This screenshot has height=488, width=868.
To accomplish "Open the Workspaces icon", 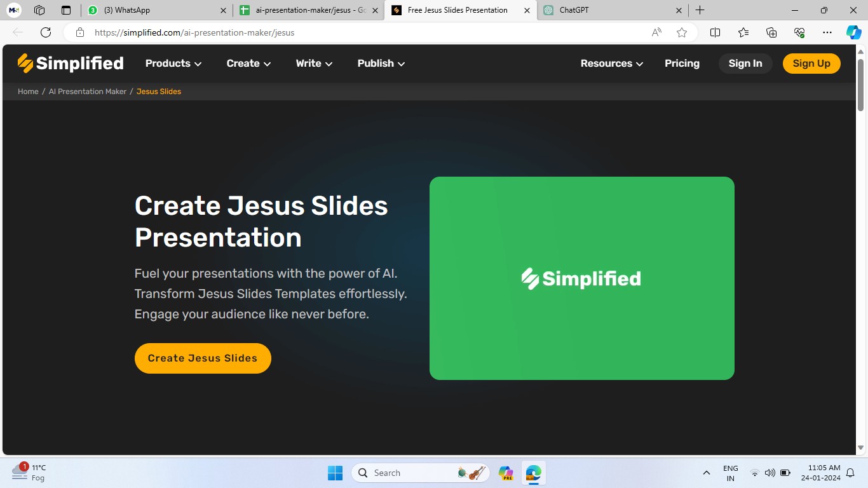I will [x=39, y=10].
